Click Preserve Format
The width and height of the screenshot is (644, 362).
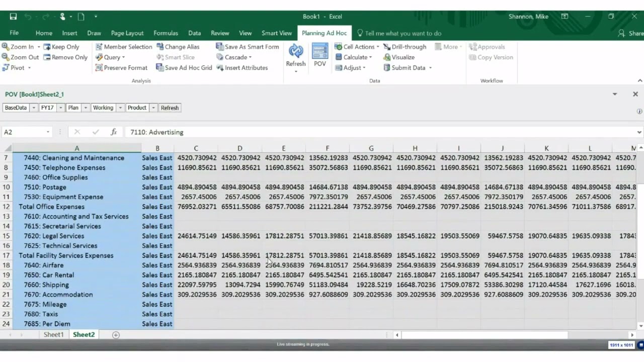121,68
